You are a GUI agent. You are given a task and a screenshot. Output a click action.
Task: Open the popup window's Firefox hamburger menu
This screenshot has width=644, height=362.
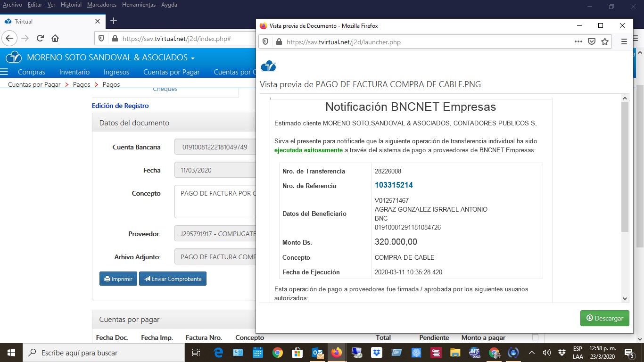coord(624,42)
